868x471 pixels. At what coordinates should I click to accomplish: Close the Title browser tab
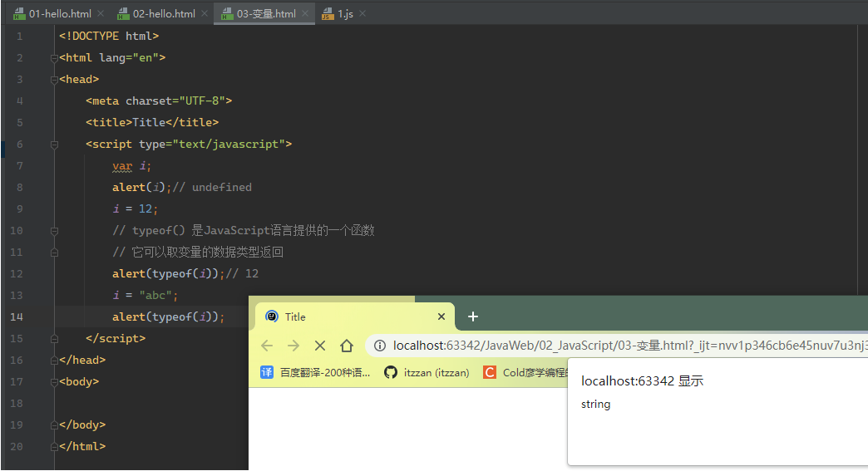pos(441,316)
